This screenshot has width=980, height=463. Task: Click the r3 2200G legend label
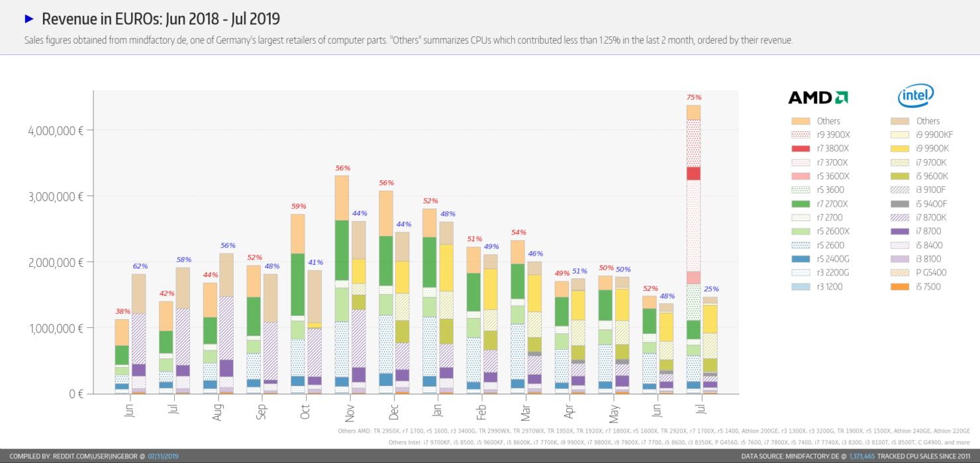click(x=834, y=273)
